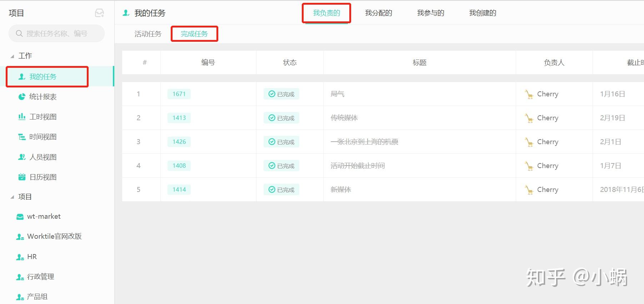The height and width of the screenshot is (304, 644).
Task: Toggle 已完成 status of task 1414
Action: [281, 189]
